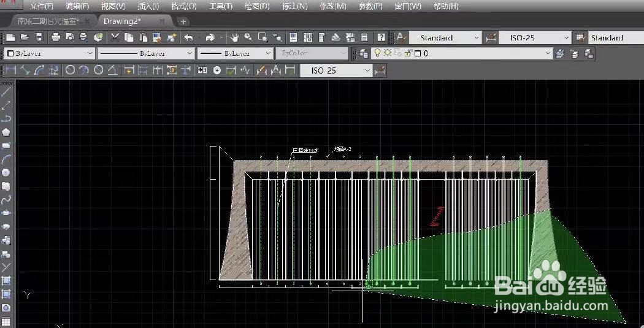The height and width of the screenshot is (328, 644).
Task: Toggle the layer 0 padlock lock icon
Action: [408, 53]
